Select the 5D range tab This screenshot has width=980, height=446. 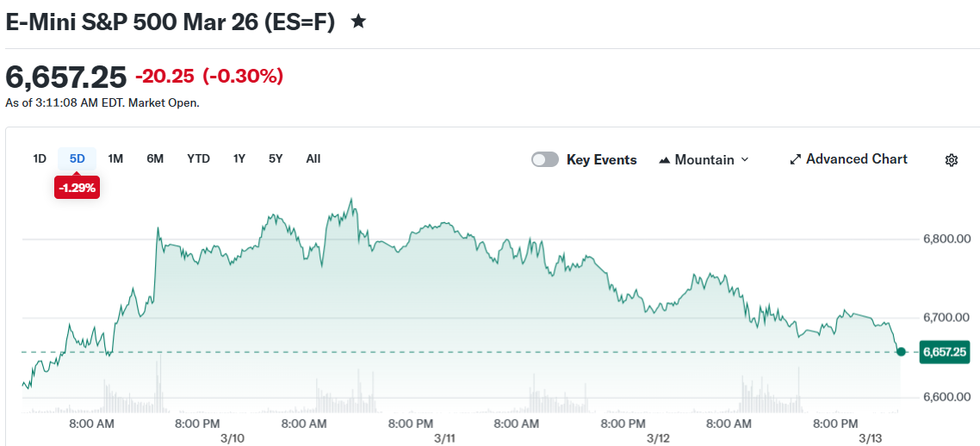[77, 158]
